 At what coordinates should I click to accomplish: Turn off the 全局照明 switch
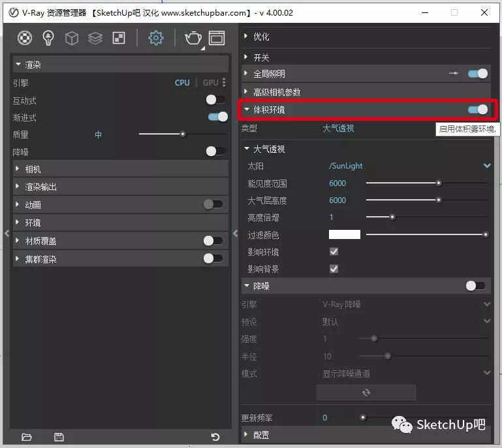point(478,74)
